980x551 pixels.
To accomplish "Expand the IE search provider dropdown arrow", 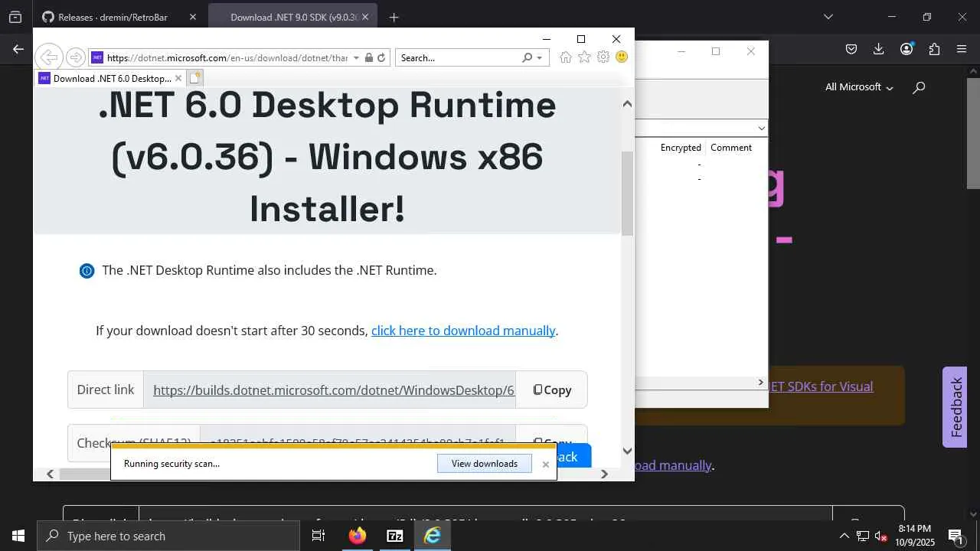I will coord(539,58).
